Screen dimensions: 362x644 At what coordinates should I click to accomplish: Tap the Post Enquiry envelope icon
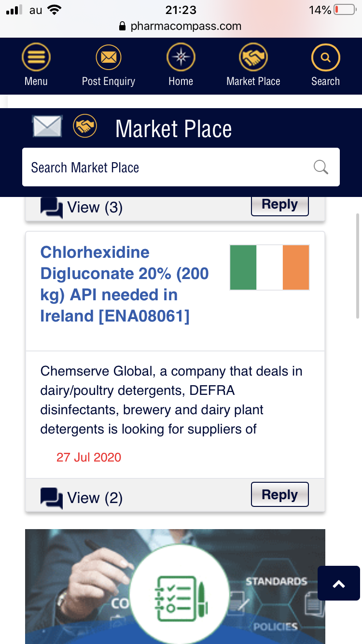(x=109, y=58)
